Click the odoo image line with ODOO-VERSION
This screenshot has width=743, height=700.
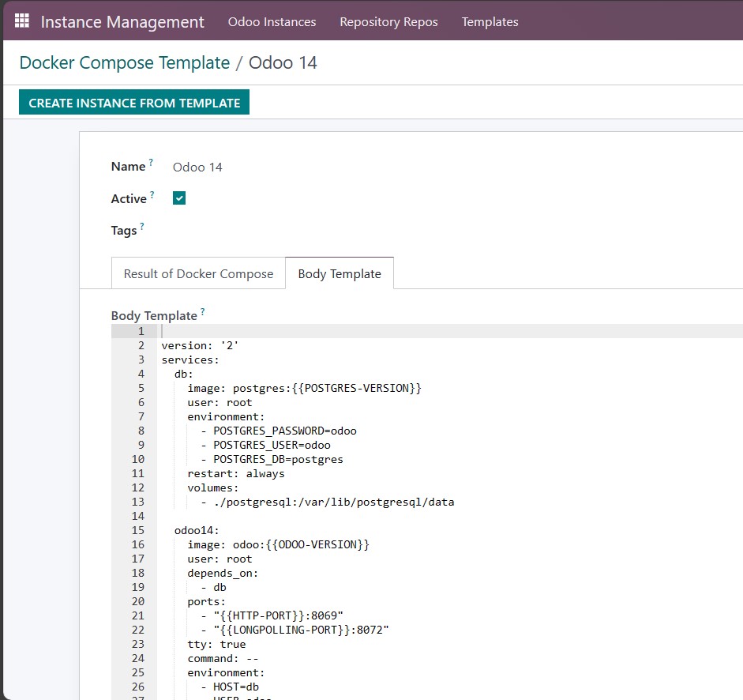click(x=278, y=544)
